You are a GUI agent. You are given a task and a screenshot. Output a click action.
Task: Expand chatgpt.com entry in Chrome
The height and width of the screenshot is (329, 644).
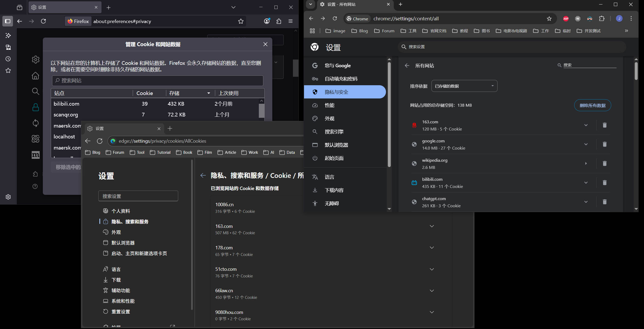point(586,202)
